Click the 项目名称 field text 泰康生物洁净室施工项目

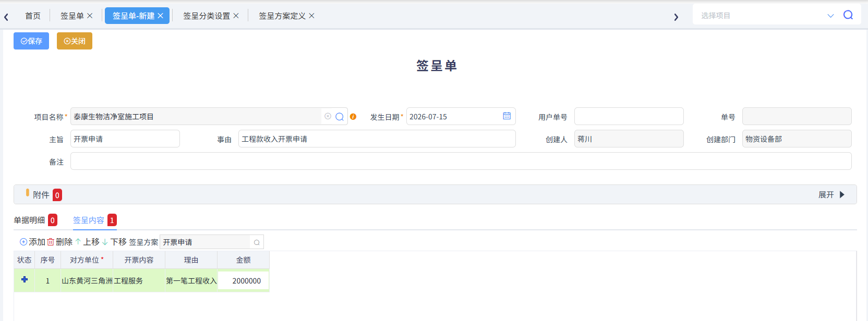click(x=114, y=117)
